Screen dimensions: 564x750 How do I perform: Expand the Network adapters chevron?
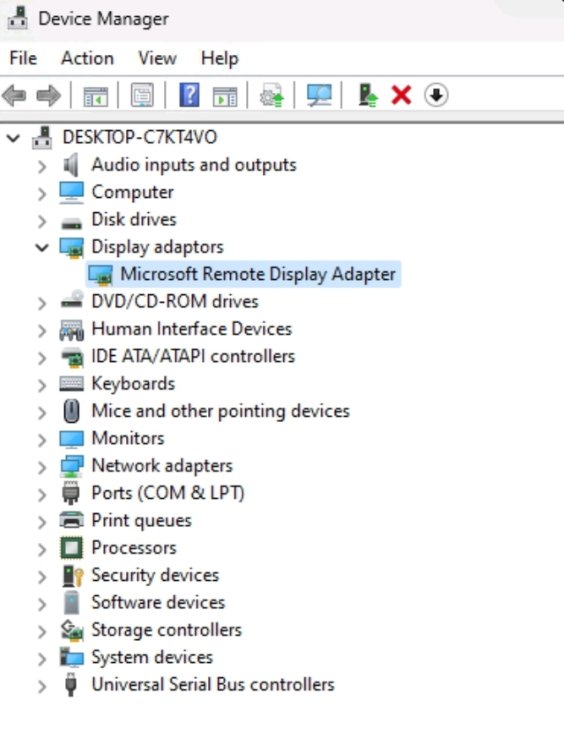(42, 467)
